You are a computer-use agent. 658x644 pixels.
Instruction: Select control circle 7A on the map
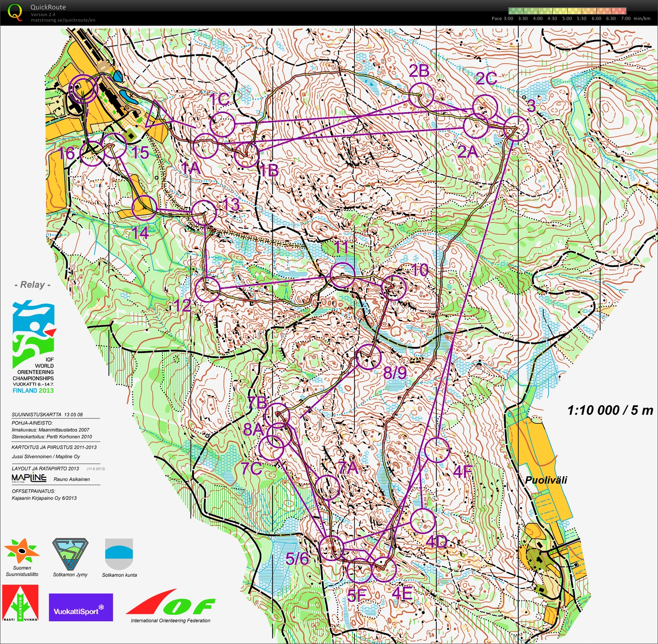point(327,488)
